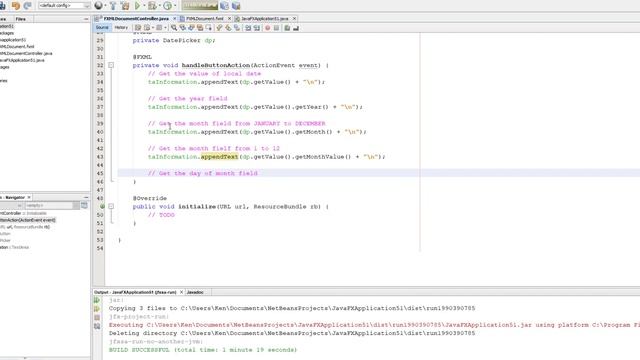Click the Redo icon in main toolbar

click(x=27, y=6)
